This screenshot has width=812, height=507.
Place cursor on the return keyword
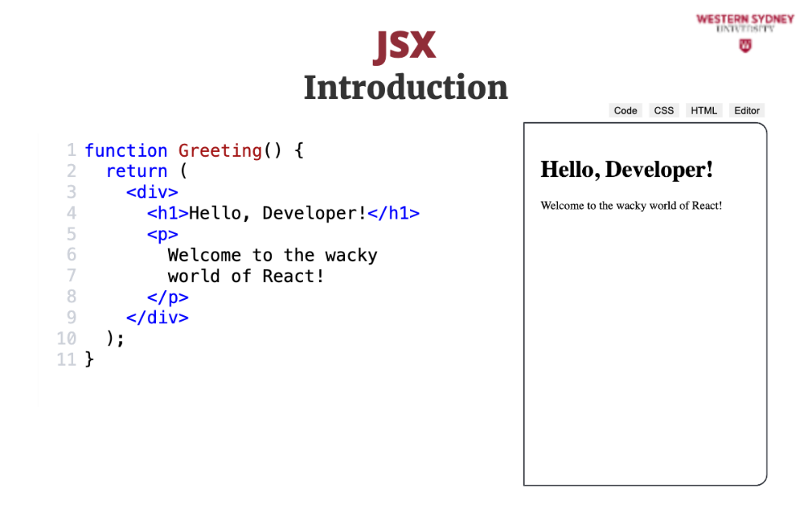tap(136, 171)
